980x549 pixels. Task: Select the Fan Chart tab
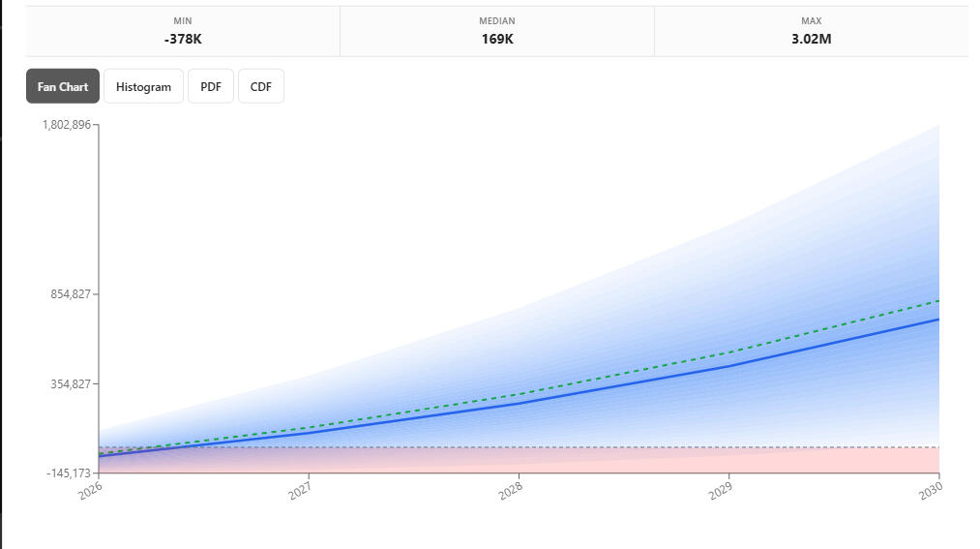[x=63, y=87]
